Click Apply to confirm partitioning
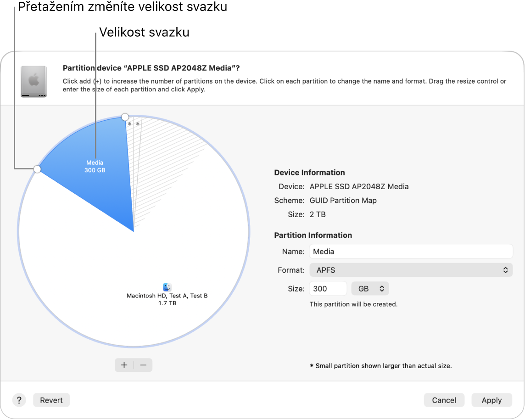 (x=491, y=400)
